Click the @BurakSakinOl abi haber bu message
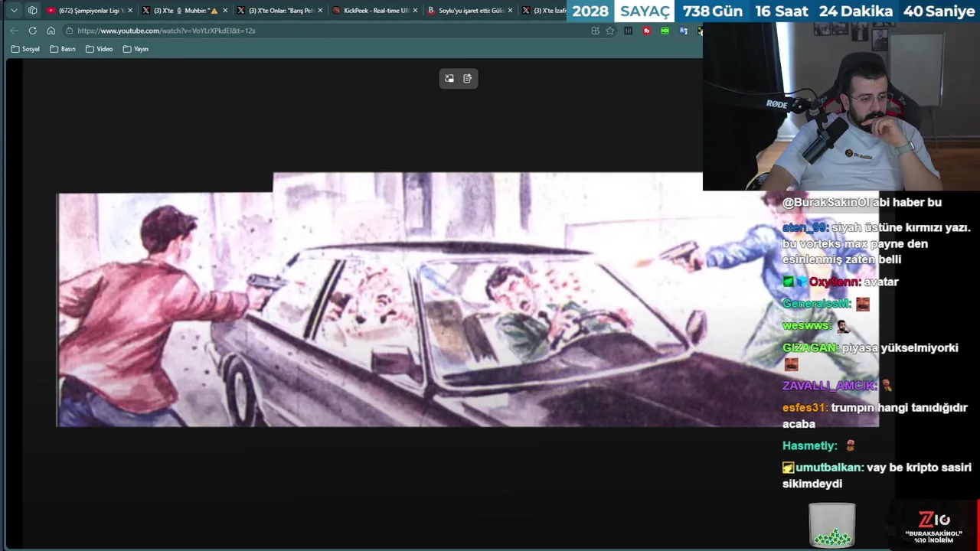The image size is (980, 551). [x=862, y=202]
